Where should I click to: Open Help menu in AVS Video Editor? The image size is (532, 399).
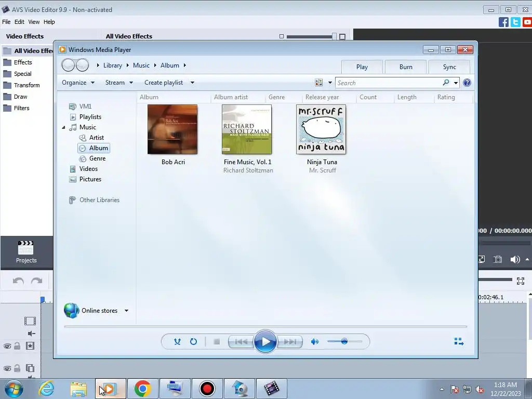49,22
